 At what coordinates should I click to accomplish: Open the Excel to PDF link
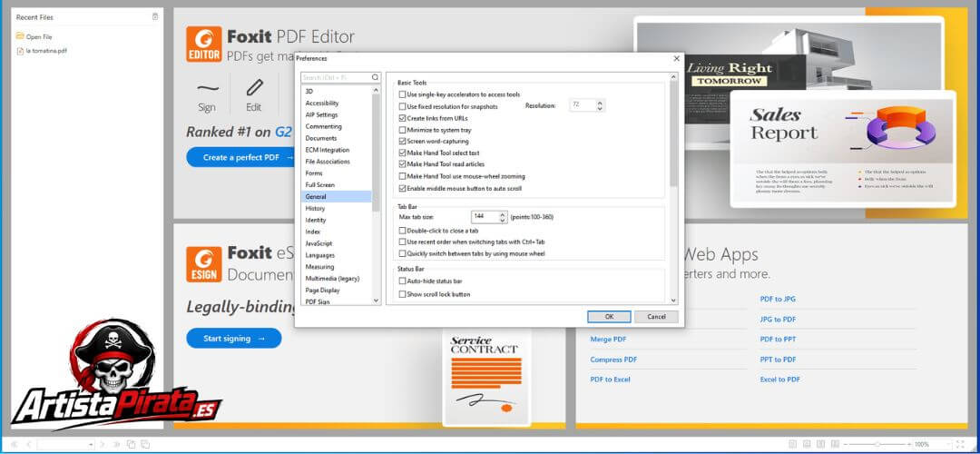pos(780,380)
